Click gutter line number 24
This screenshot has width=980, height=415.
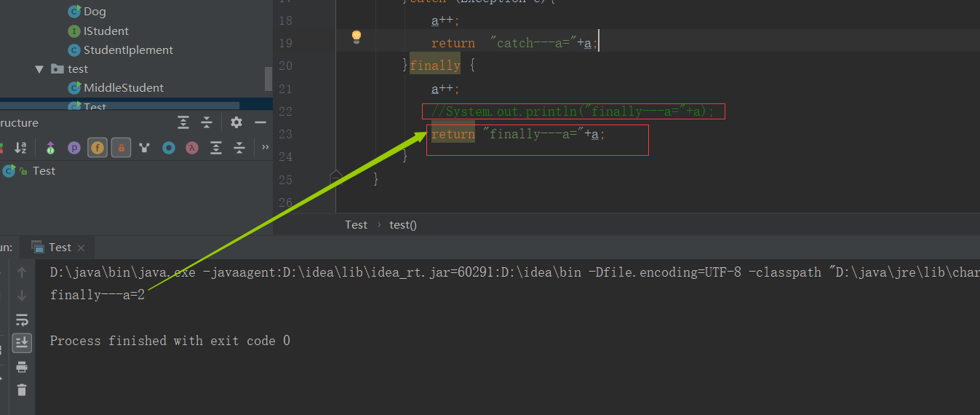click(x=285, y=157)
